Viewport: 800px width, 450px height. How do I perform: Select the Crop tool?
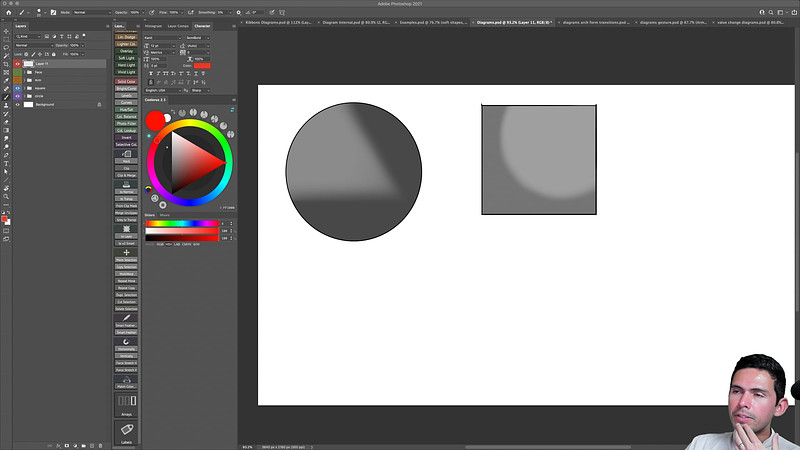[x=6, y=63]
